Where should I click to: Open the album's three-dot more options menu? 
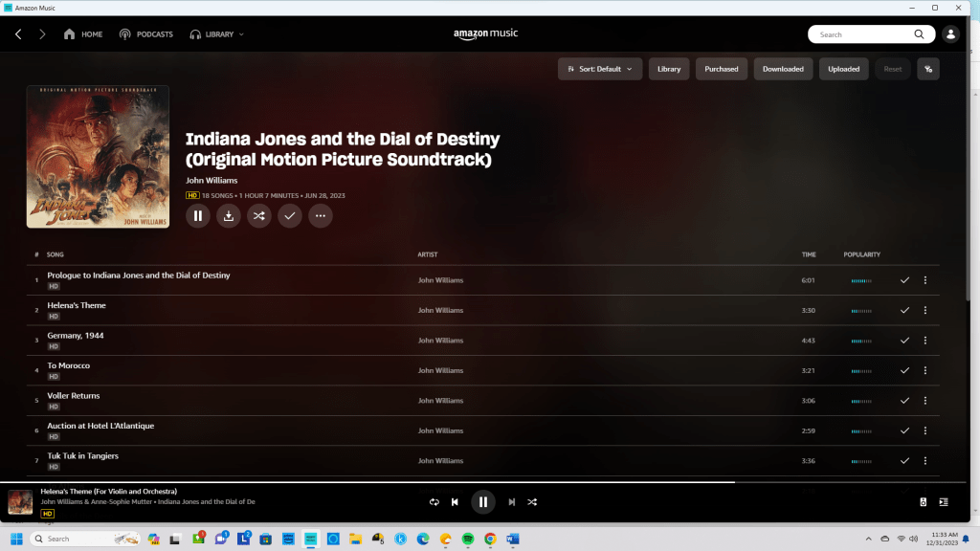pos(320,216)
